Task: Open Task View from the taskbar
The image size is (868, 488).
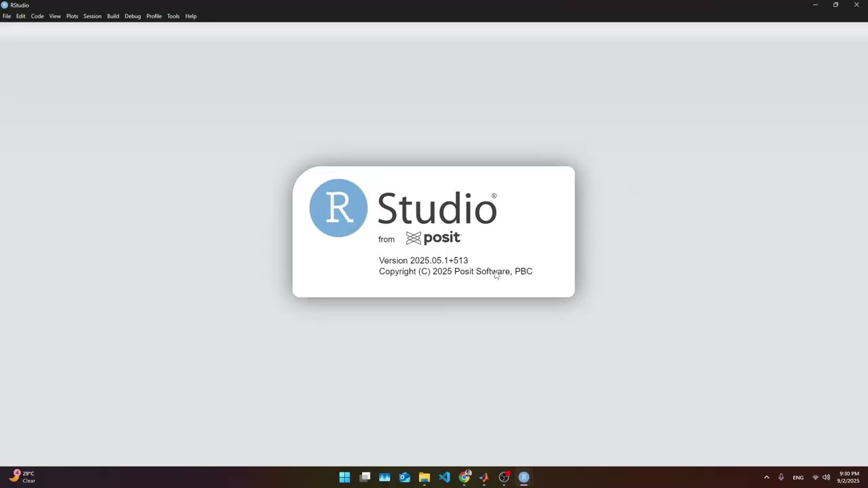Action: pos(365,477)
